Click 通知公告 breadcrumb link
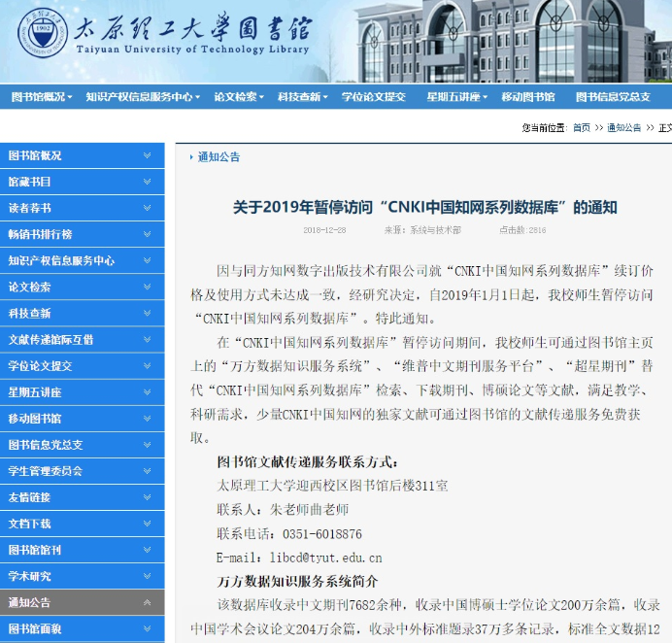 624,128
